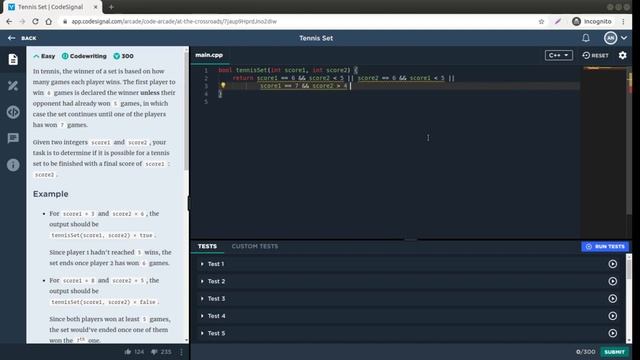The image size is (640, 360).
Task: Downvote the task with thumbs down
Action: point(154,351)
